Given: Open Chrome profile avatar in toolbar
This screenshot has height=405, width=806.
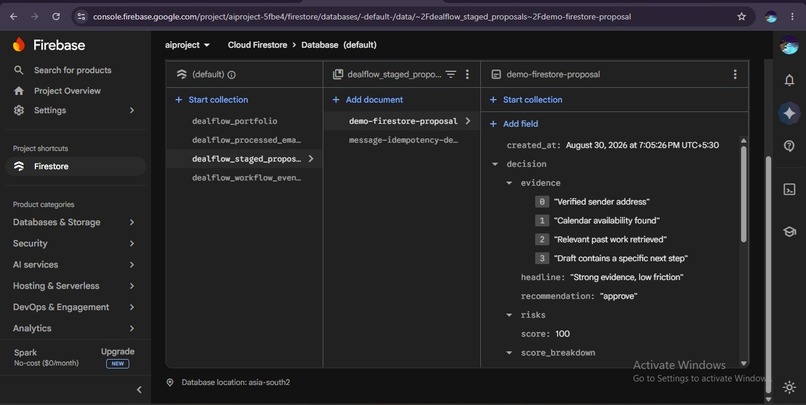Looking at the screenshot, I should [771, 16].
